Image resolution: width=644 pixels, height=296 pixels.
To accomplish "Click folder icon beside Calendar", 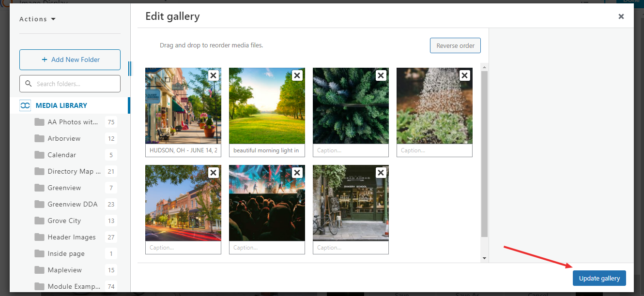I will 40,155.
